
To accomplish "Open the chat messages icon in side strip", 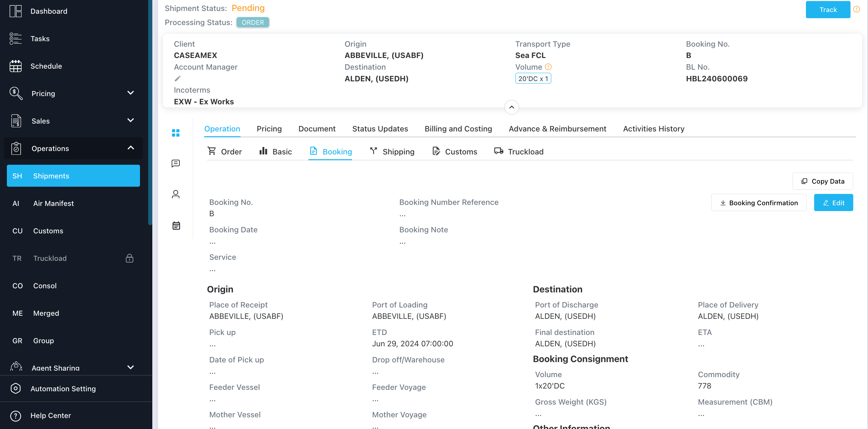I will tap(176, 163).
